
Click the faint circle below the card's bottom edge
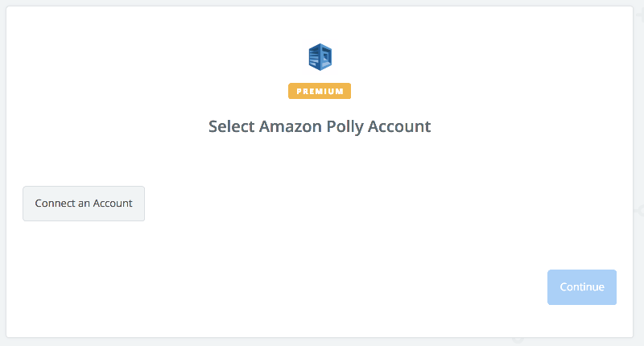(x=518, y=340)
